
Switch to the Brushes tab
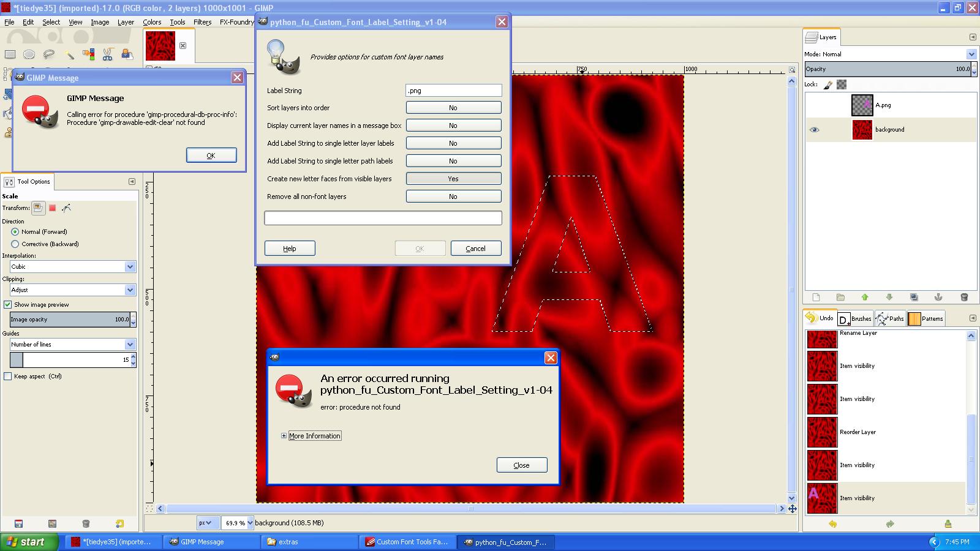[855, 318]
